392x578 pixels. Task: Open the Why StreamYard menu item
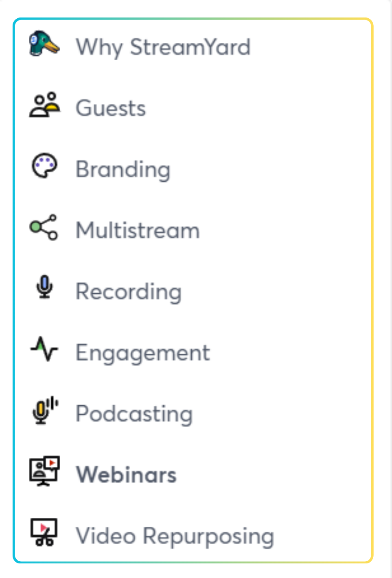pos(163,47)
